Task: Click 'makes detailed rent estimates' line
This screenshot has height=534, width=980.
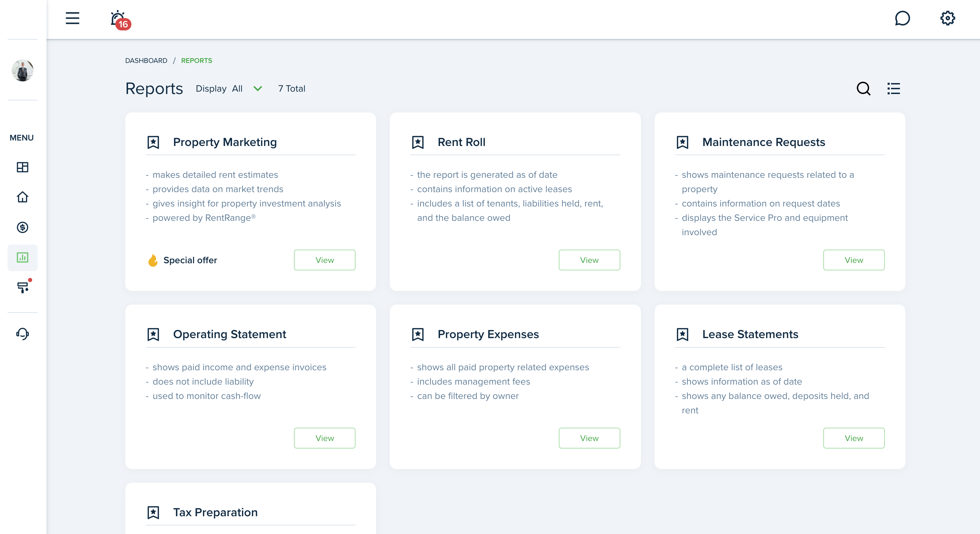Action: pyautogui.click(x=215, y=175)
